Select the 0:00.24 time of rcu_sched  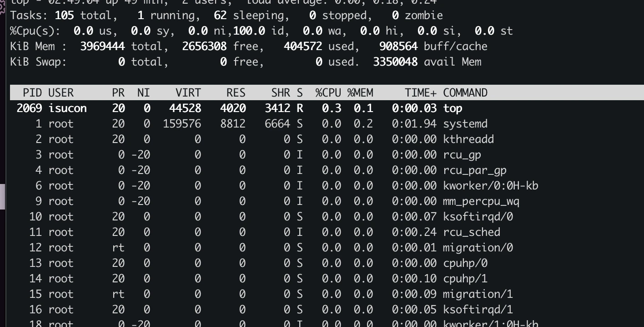click(414, 232)
